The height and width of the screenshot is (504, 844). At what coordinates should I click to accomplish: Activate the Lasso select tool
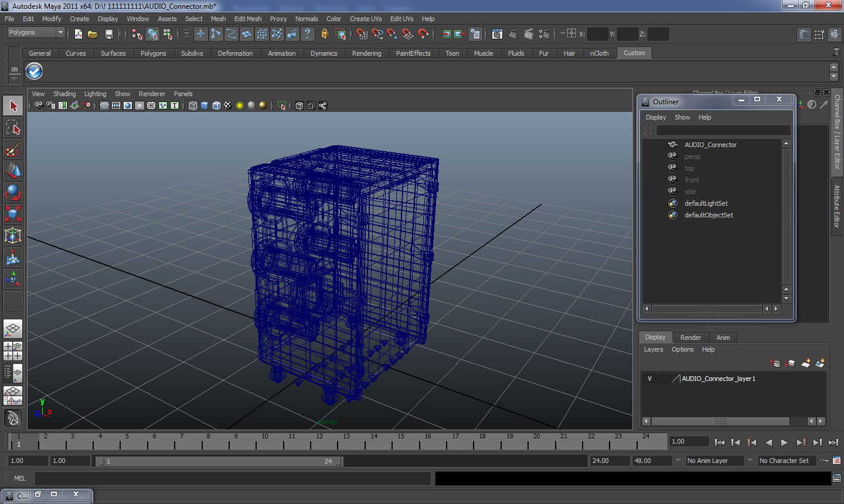tap(13, 128)
